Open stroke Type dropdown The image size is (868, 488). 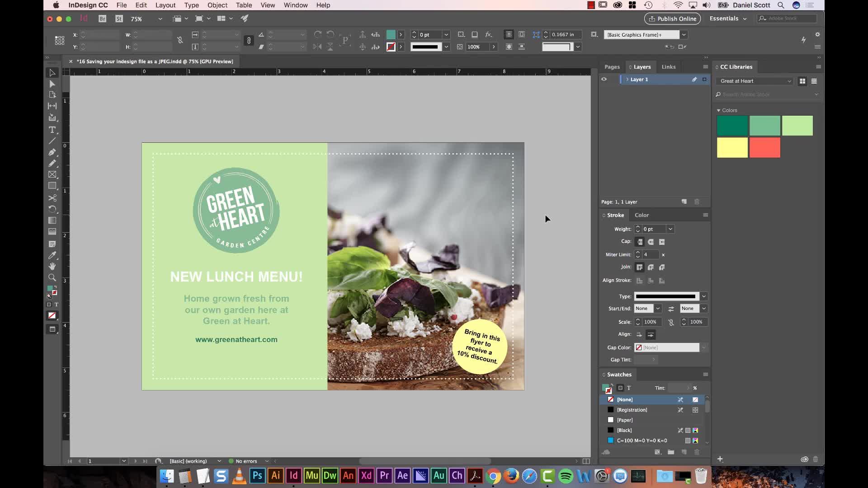coord(704,296)
